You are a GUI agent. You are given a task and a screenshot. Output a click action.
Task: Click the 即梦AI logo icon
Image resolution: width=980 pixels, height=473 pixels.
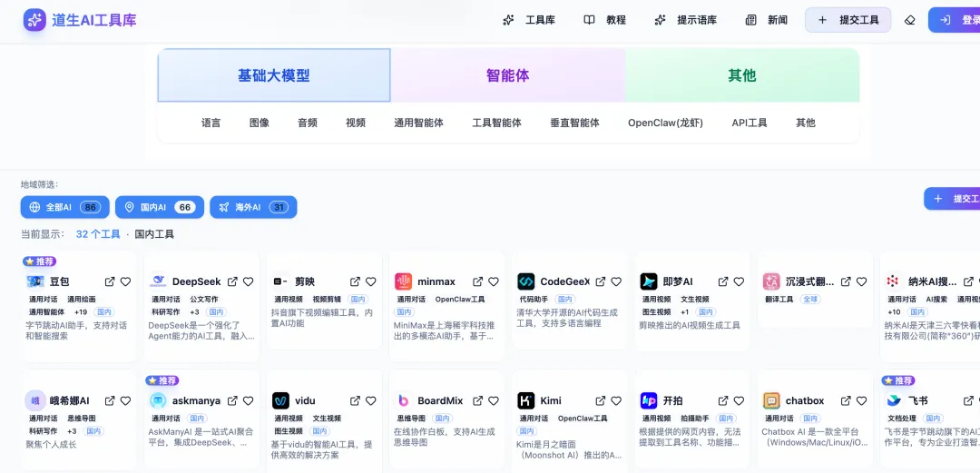(x=649, y=281)
